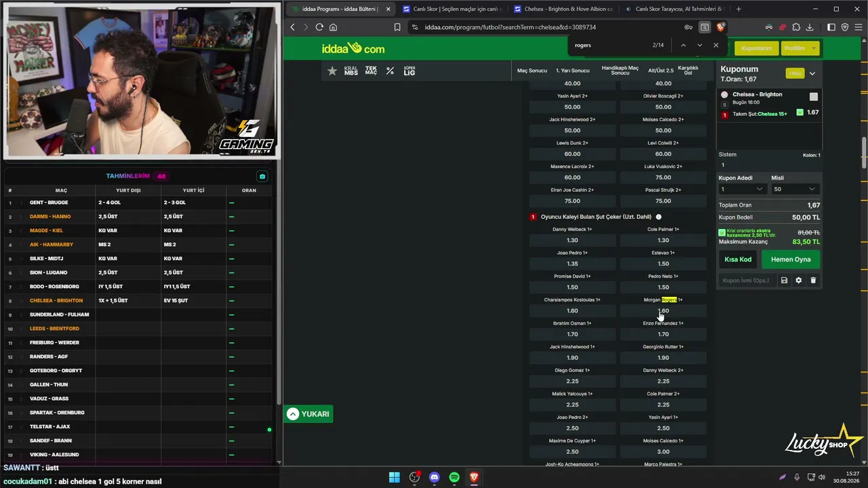This screenshot has height=488, width=868.
Task: Open Discord from the taskbar
Action: [435, 477]
